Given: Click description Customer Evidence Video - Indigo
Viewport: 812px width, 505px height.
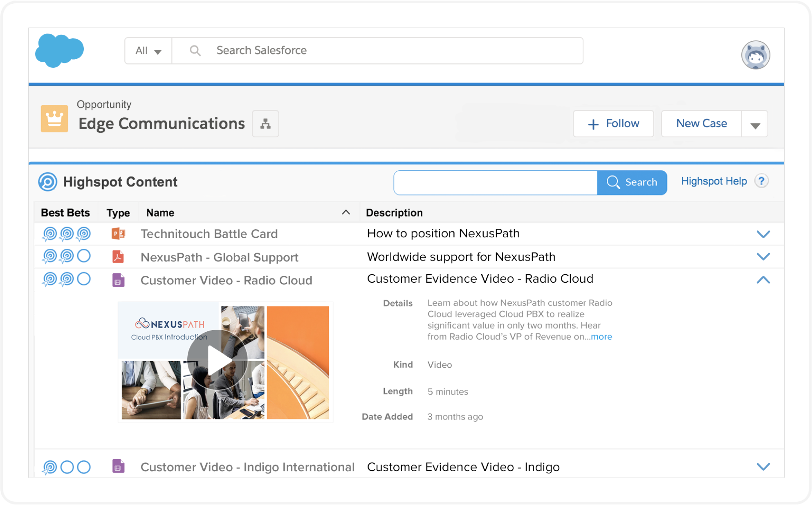Looking at the screenshot, I should (x=463, y=467).
